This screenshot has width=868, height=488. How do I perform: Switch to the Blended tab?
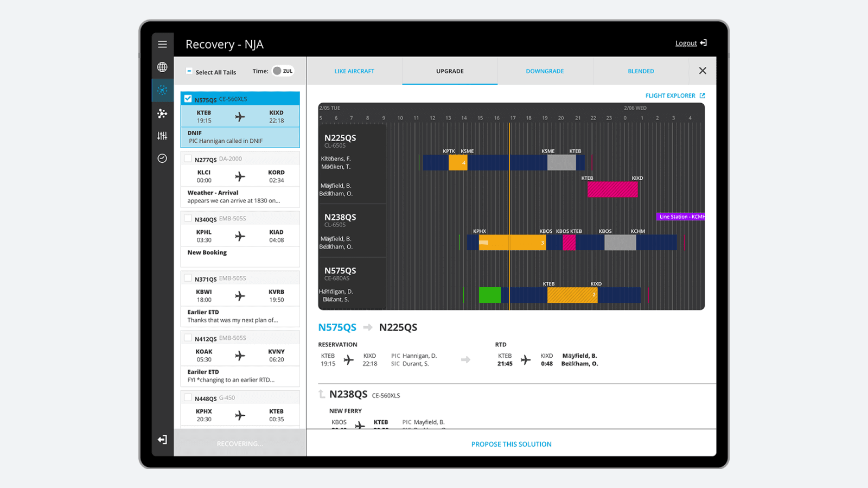[x=641, y=71]
